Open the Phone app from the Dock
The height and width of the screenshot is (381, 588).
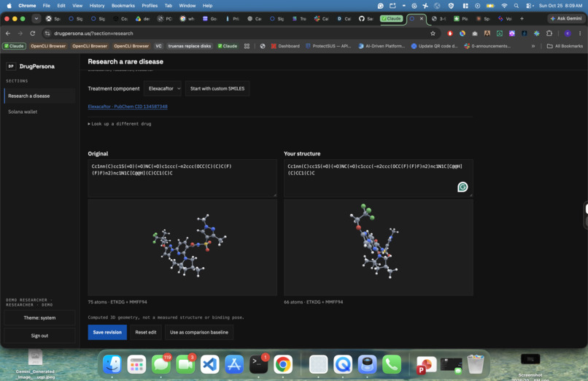click(392, 364)
